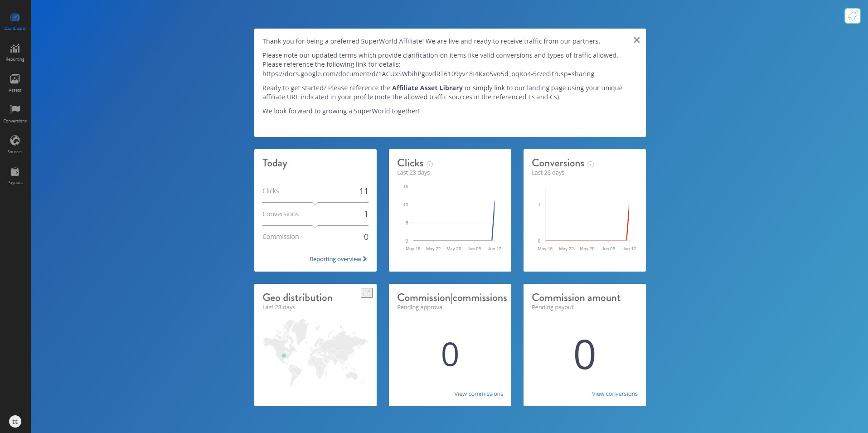This screenshot has width=868, height=433.
Task: Go to the Assets library
Action: coord(15,83)
